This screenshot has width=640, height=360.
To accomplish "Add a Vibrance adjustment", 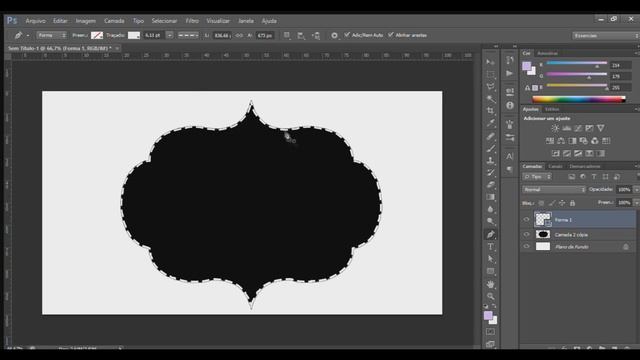I will 601,128.
